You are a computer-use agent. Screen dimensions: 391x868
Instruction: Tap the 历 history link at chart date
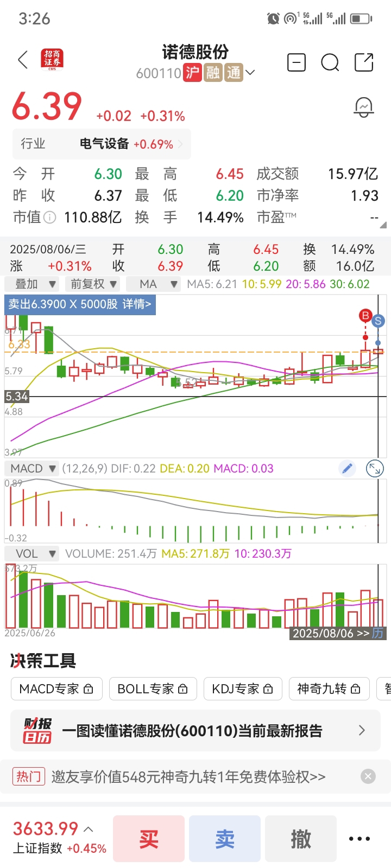[378, 633]
